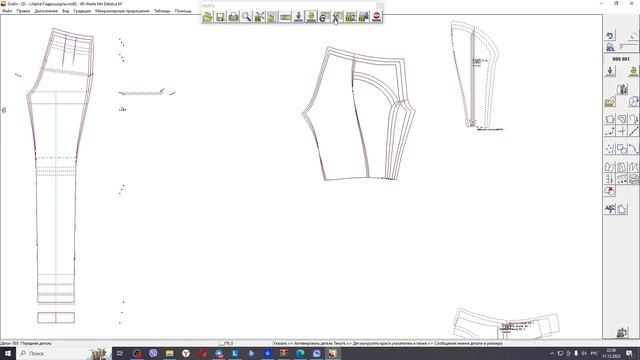Click the blue down-arrow icon in right panel

610,71
